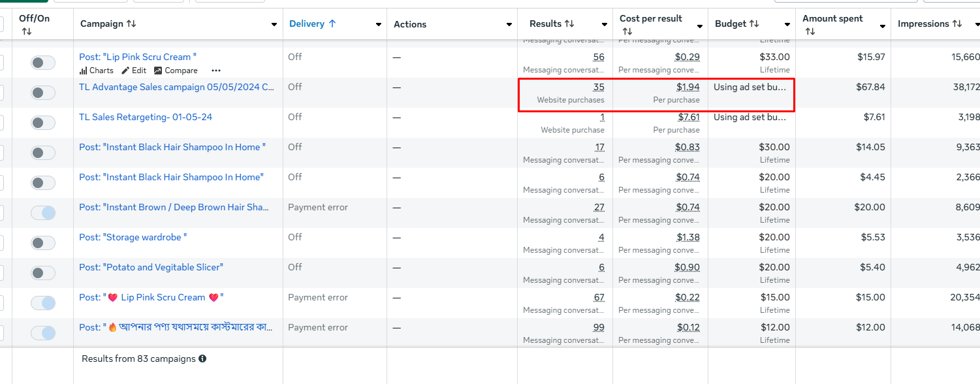This screenshot has width=980, height=384.
Task: Click the Delivery ascending sort arrow
Action: point(332,24)
